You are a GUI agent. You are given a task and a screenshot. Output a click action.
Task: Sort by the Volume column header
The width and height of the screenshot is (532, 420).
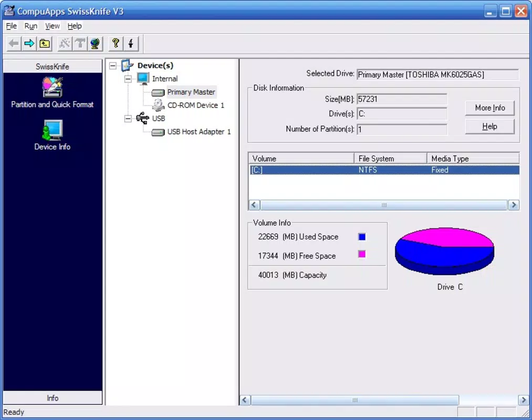point(301,159)
